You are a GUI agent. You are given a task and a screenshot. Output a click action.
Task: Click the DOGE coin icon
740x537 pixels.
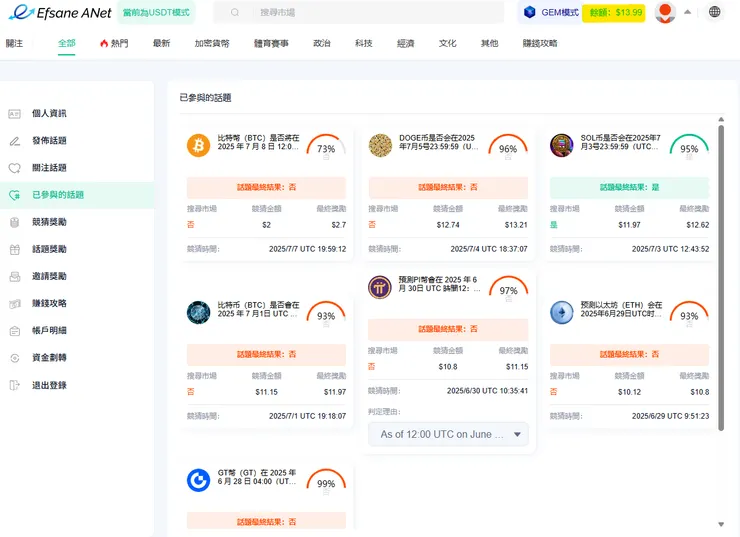tap(380, 145)
